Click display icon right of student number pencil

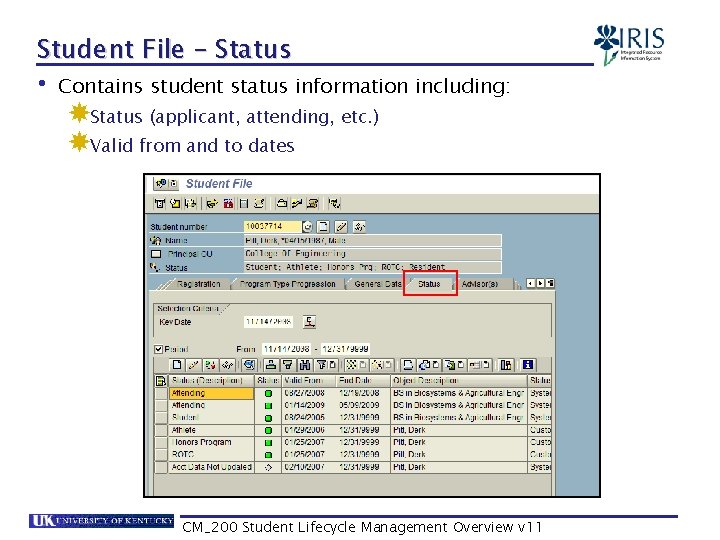(359, 226)
